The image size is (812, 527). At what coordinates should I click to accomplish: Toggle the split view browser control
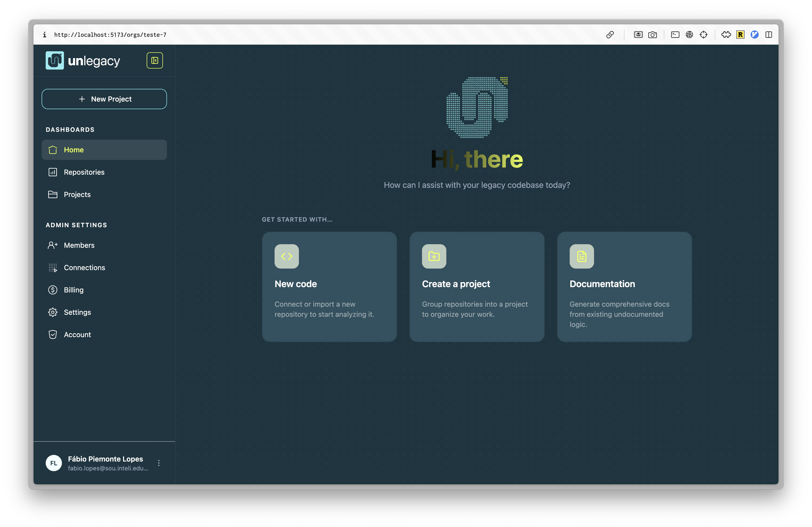[x=769, y=35]
